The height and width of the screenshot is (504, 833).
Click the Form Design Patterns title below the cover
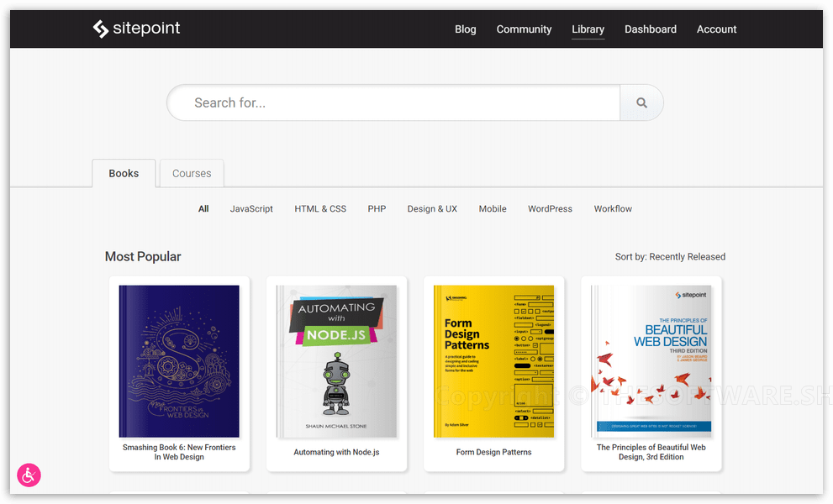[493, 452]
